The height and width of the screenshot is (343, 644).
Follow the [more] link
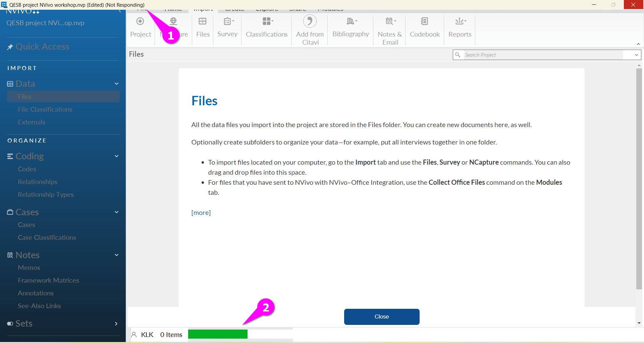tap(201, 213)
